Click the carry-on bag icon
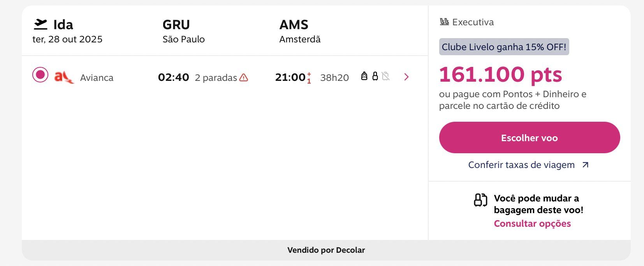 coord(375,76)
